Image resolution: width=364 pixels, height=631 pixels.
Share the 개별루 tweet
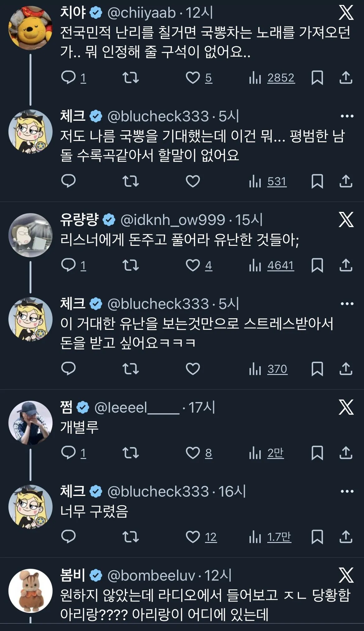346,453
